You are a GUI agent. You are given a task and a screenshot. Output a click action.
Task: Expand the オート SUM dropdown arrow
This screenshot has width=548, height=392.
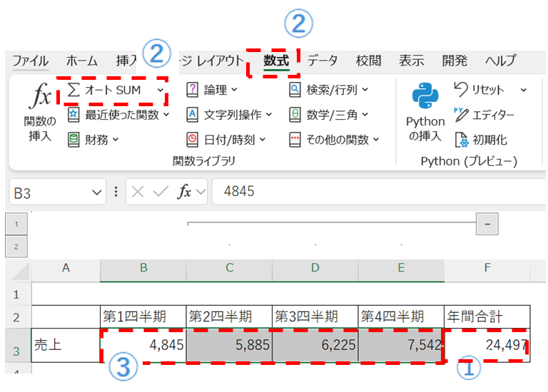click(160, 90)
